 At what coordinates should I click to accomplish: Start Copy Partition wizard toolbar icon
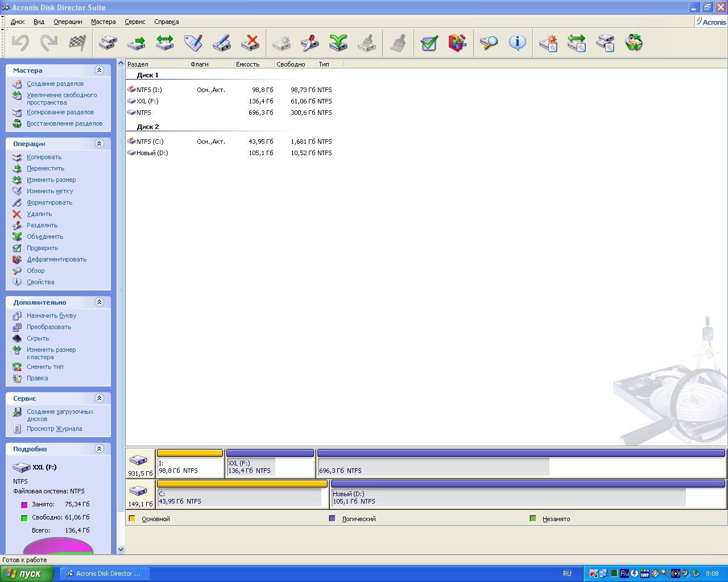605,43
